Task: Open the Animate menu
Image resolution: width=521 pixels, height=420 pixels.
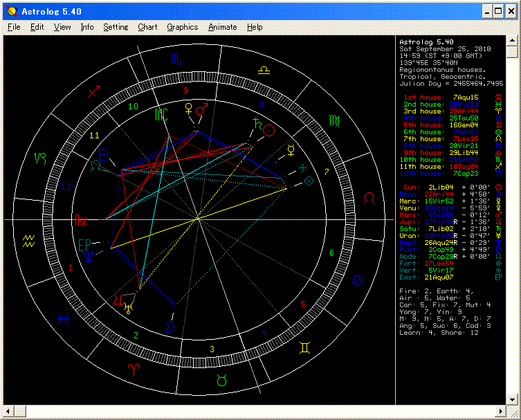Action: pyautogui.click(x=222, y=27)
